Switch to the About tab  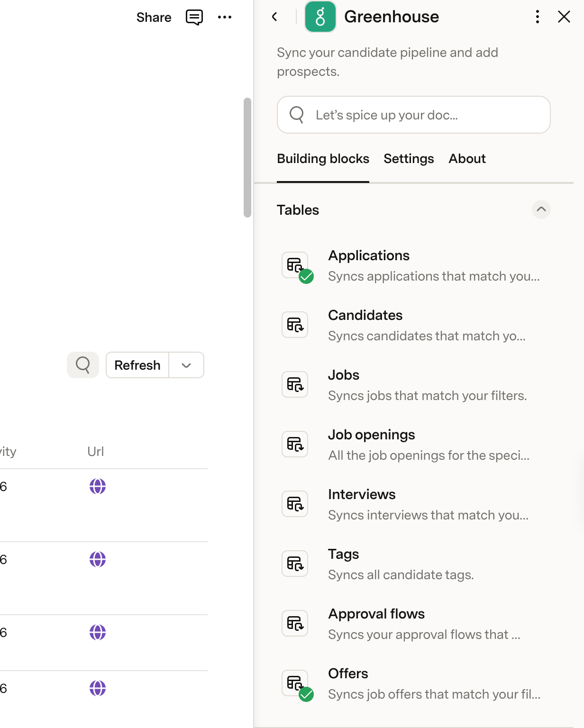467,159
